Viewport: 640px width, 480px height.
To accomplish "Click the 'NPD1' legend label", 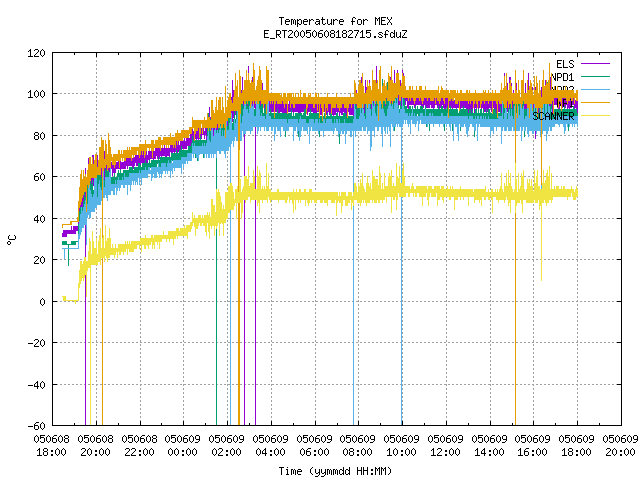I will click(562, 77).
